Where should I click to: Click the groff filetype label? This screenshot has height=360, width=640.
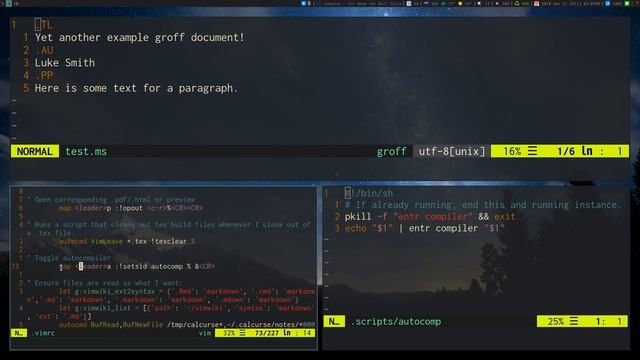[x=391, y=151]
